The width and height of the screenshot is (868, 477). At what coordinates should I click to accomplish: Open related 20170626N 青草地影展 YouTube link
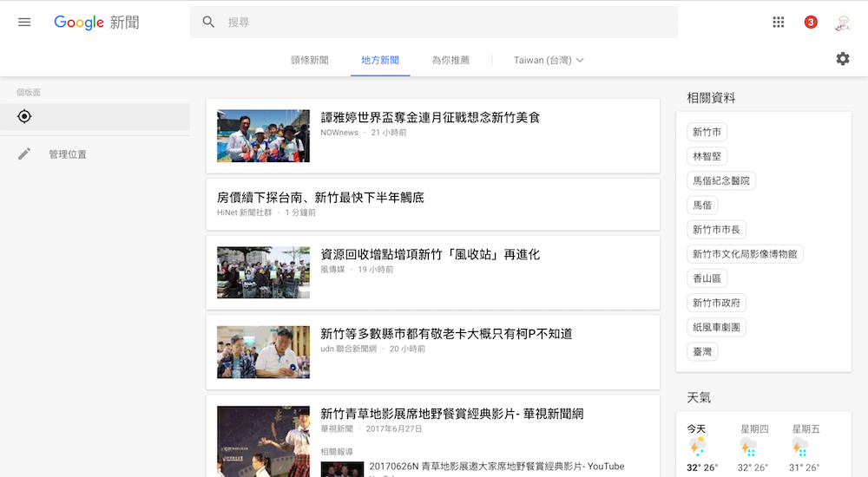tap(496, 467)
